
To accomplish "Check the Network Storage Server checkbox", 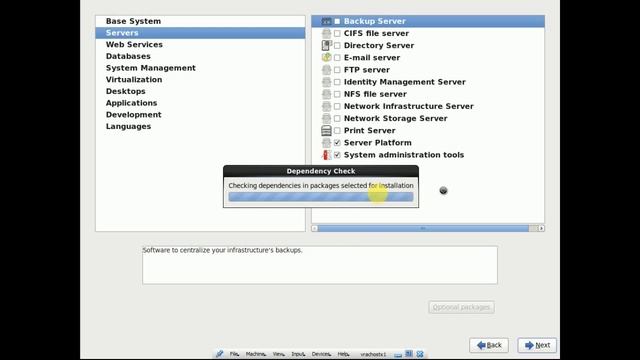I will 337,118.
